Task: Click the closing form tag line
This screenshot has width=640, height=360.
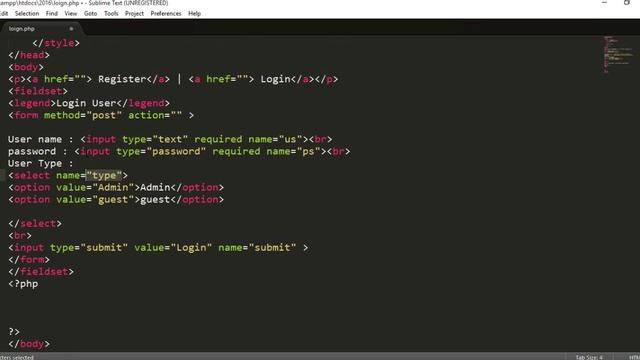Action: coord(29,260)
